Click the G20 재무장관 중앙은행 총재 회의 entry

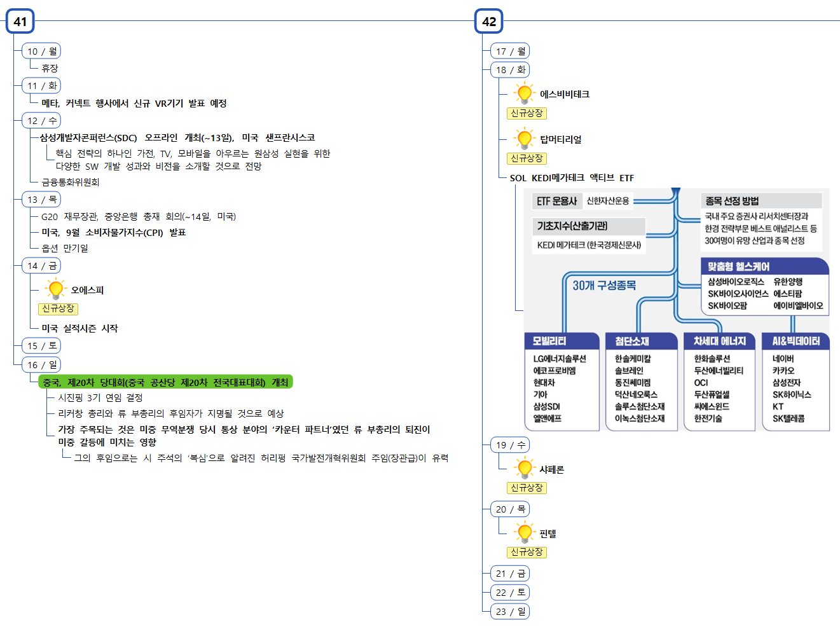coord(138,216)
